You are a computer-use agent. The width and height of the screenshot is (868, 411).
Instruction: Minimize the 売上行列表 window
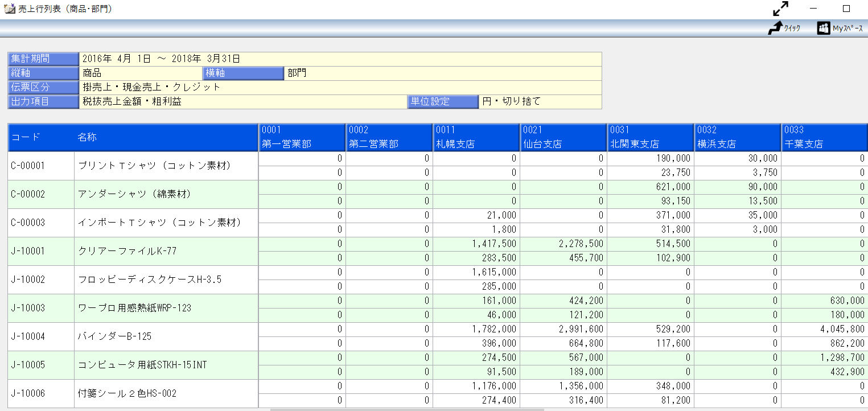coord(813,9)
